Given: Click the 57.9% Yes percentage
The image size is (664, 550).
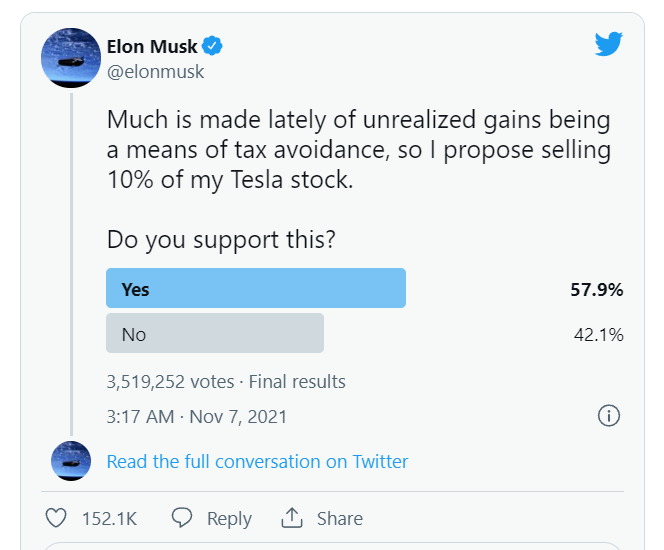Looking at the screenshot, I should 597,290.
